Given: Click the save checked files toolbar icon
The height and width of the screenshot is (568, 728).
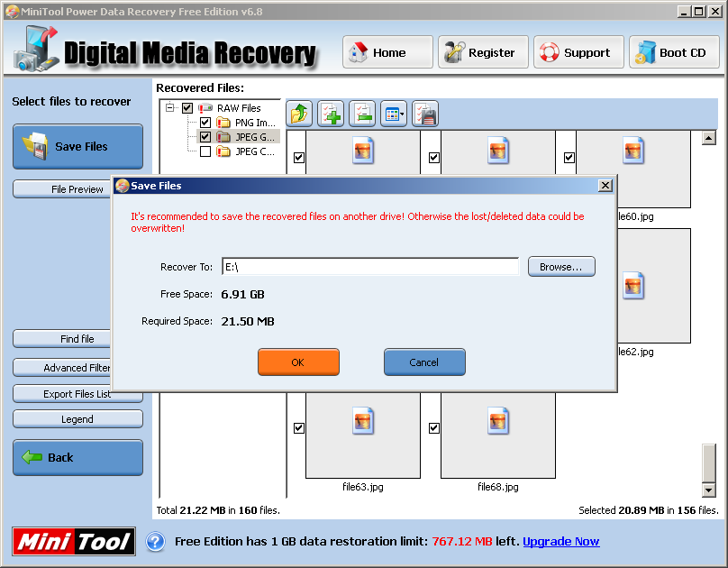Looking at the screenshot, I should pyautogui.click(x=425, y=115).
